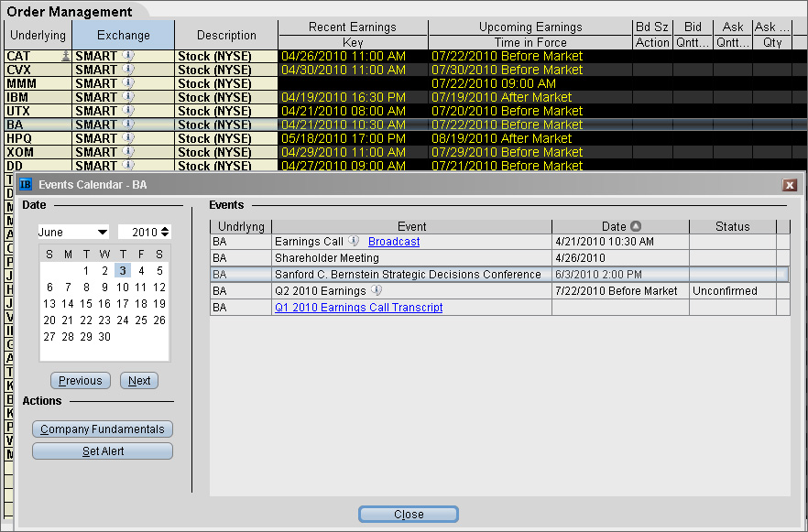Click the info icon in the HPQ row

(128, 138)
